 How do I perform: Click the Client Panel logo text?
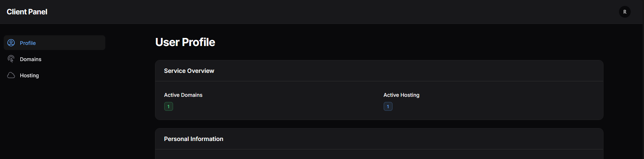pyautogui.click(x=27, y=12)
